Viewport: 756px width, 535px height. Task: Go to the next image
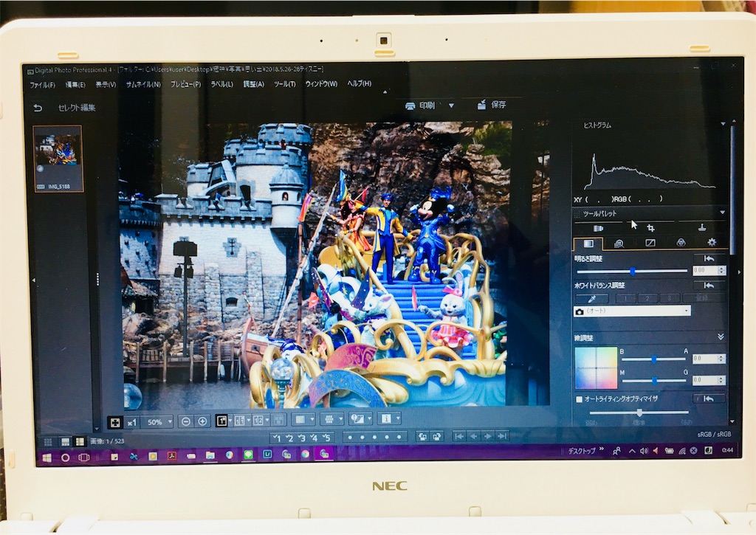point(488,436)
